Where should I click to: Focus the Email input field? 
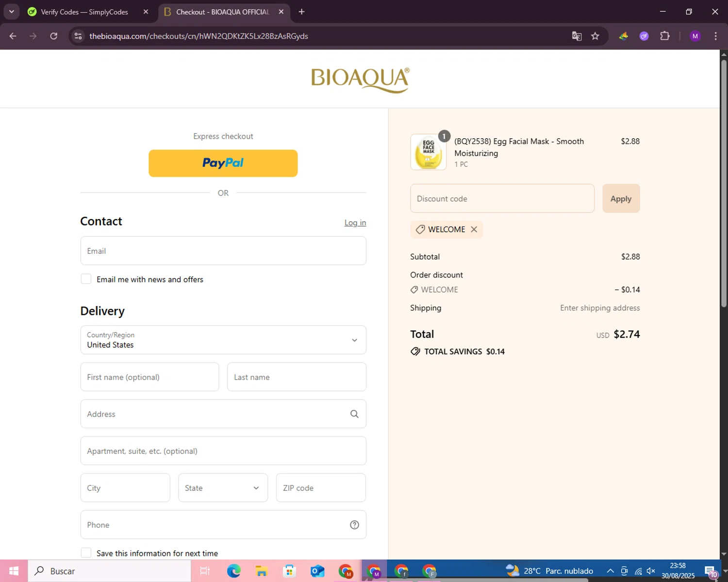(223, 251)
